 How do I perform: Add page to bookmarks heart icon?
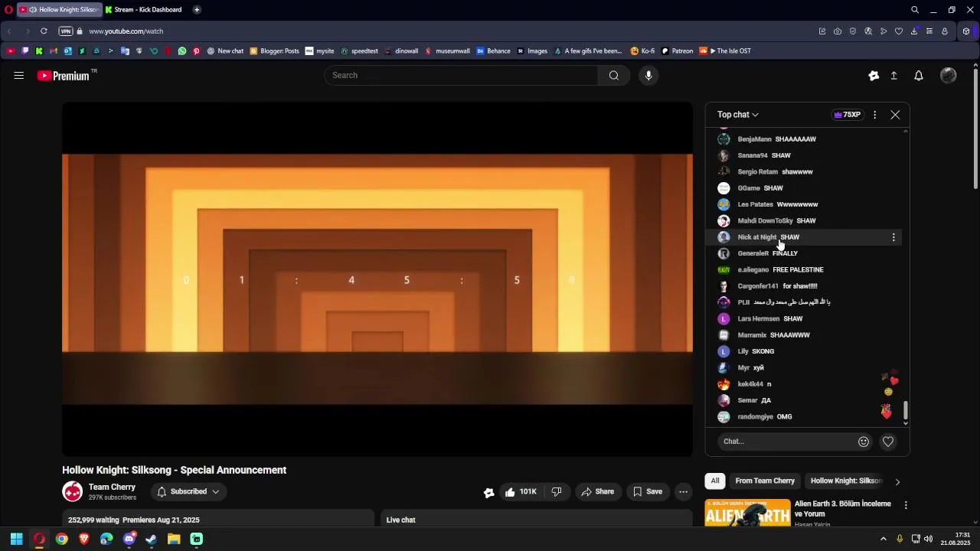coord(899,31)
